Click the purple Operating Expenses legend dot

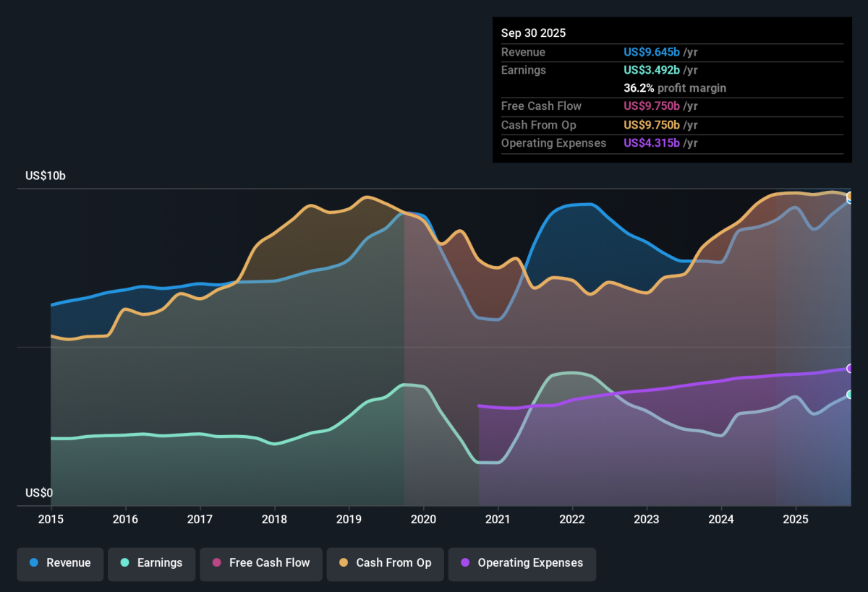coord(464,563)
